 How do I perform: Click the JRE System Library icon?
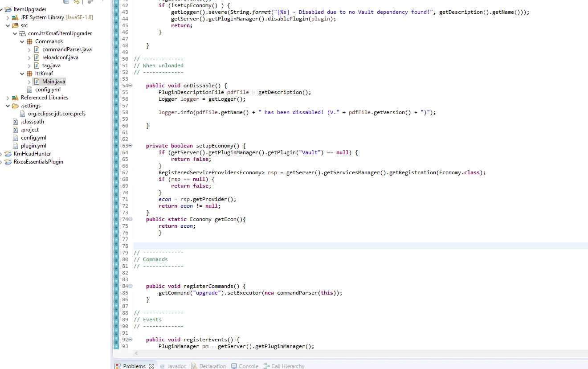[x=16, y=17]
